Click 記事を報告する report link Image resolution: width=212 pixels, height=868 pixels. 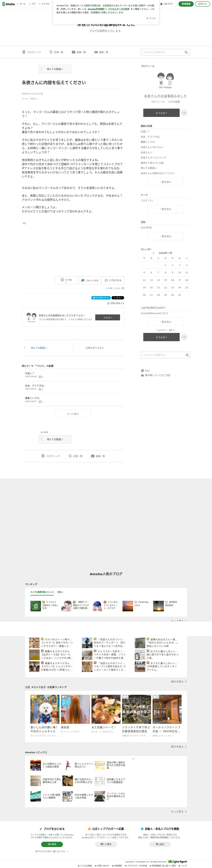tap(116, 303)
